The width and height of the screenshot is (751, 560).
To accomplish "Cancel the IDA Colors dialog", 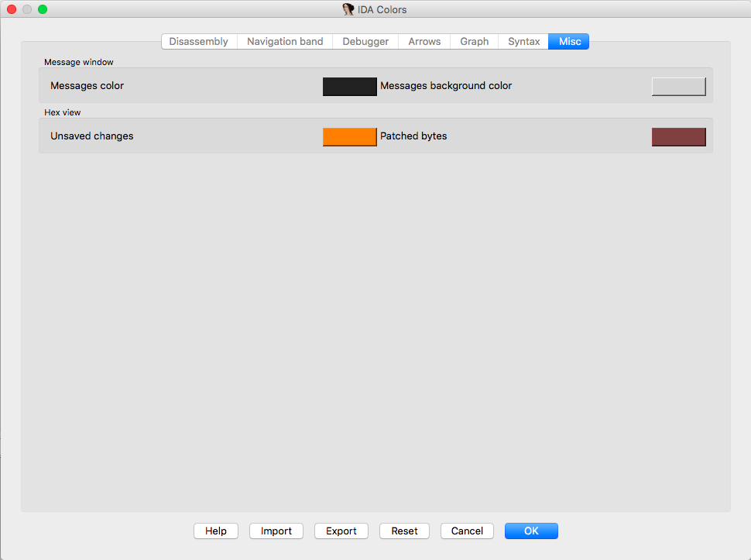I will 467,531.
